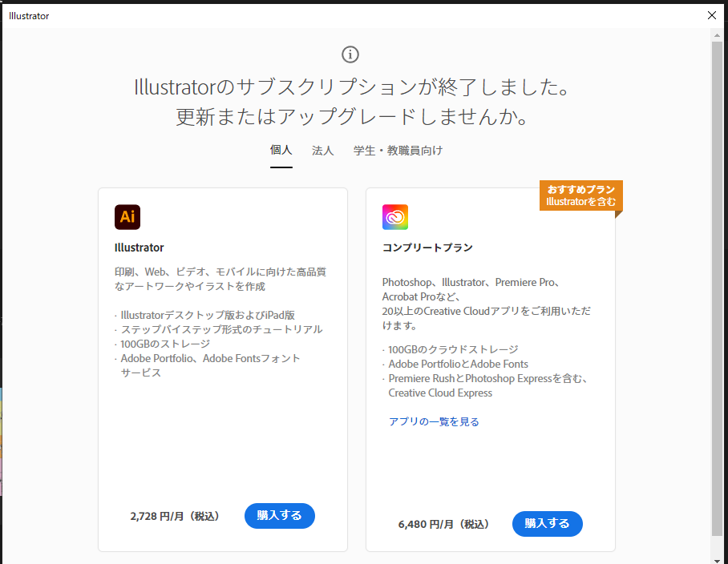Click the コンプリートプラン title text

(x=427, y=248)
